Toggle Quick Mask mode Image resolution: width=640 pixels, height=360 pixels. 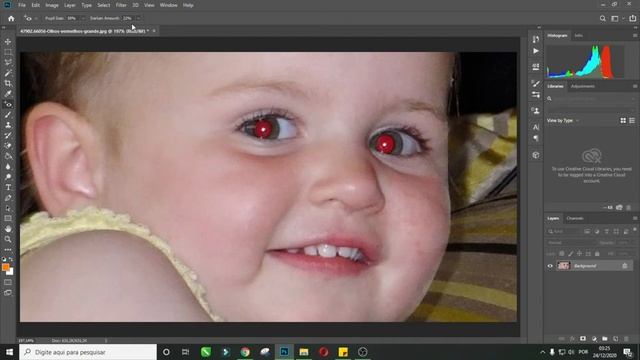click(8, 282)
